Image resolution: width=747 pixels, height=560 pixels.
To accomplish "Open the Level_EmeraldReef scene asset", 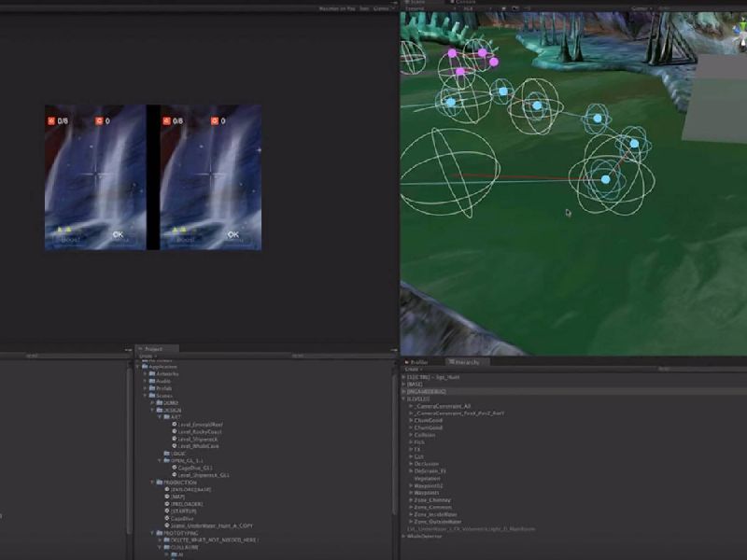I will (201, 425).
